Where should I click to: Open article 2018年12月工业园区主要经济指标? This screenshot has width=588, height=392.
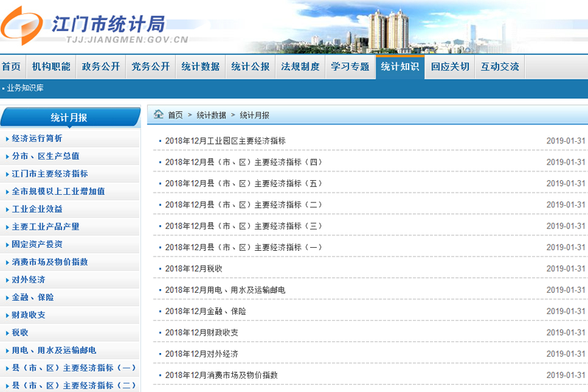coord(226,140)
